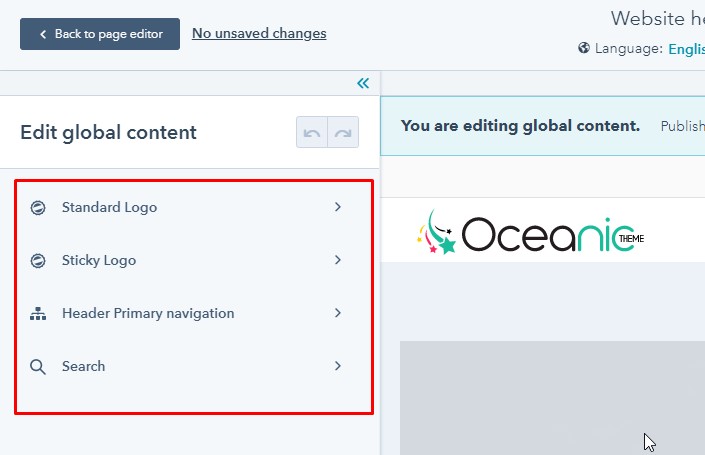Click the redo arrow button

pos(343,133)
